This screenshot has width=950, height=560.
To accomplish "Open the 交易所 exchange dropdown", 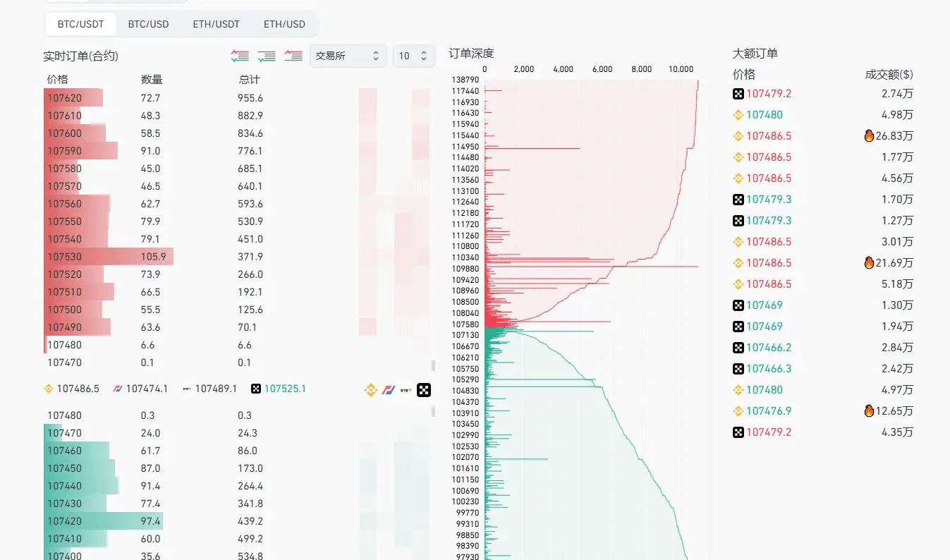I will (x=348, y=56).
